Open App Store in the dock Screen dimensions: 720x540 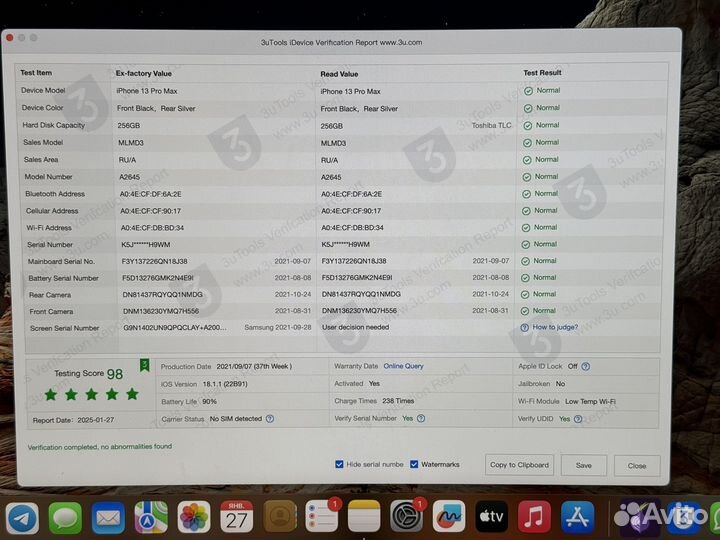[x=577, y=518]
